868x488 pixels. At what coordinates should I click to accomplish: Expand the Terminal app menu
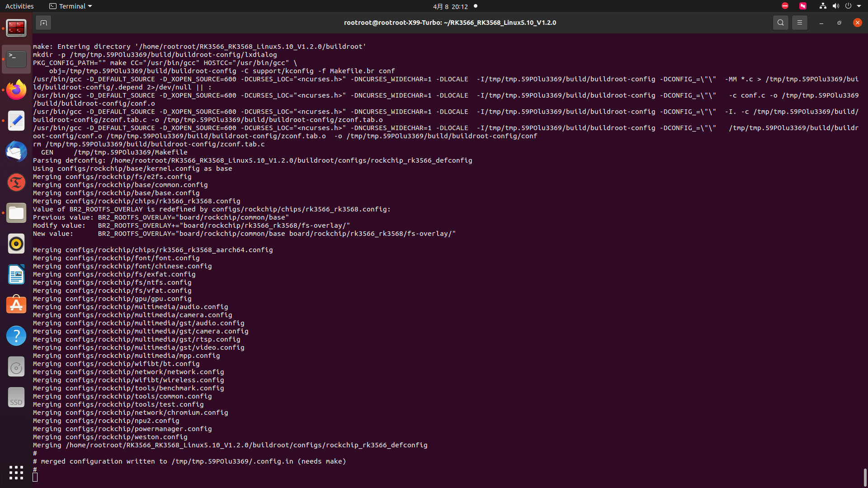click(71, 6)
